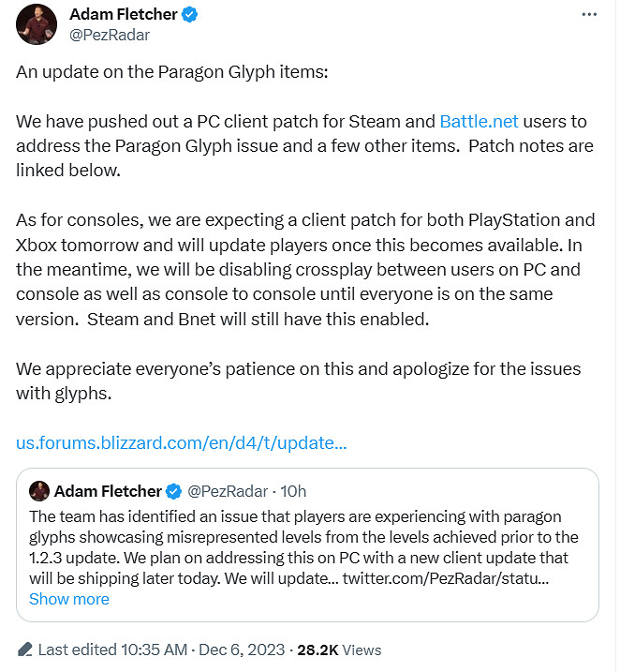Open the us.forums.blizzard.com forum link

pos(182,441)
